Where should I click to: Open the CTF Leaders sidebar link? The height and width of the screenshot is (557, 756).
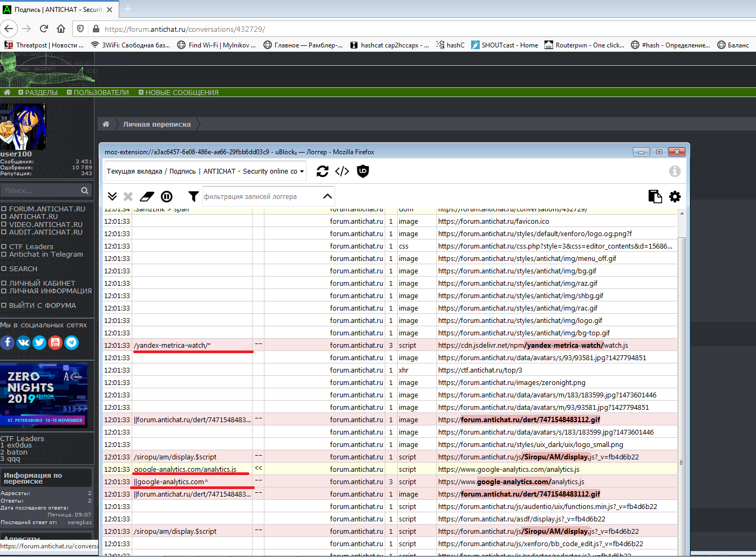[x=31, y=247]
